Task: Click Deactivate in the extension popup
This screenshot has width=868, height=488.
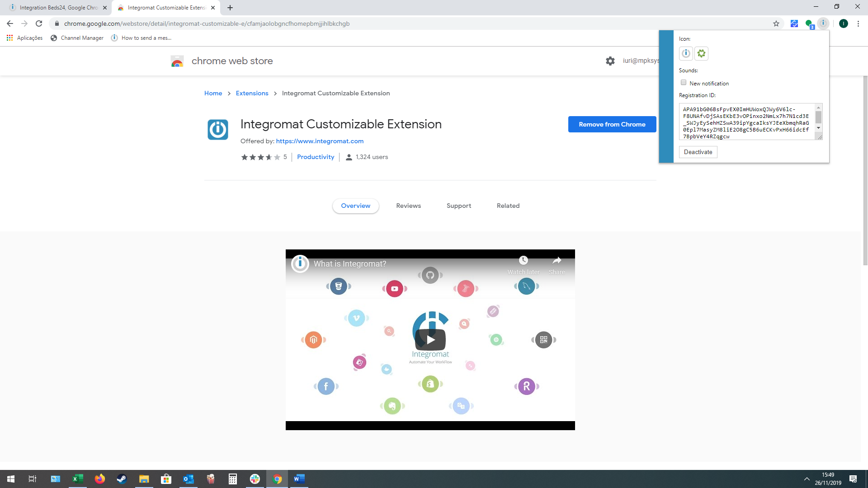Action: [x=698, y=152]
